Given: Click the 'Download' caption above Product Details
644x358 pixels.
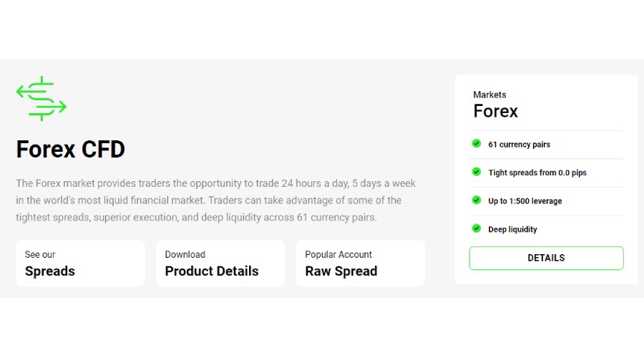Looking at the screenshot, I should click(x=185, y=254).
